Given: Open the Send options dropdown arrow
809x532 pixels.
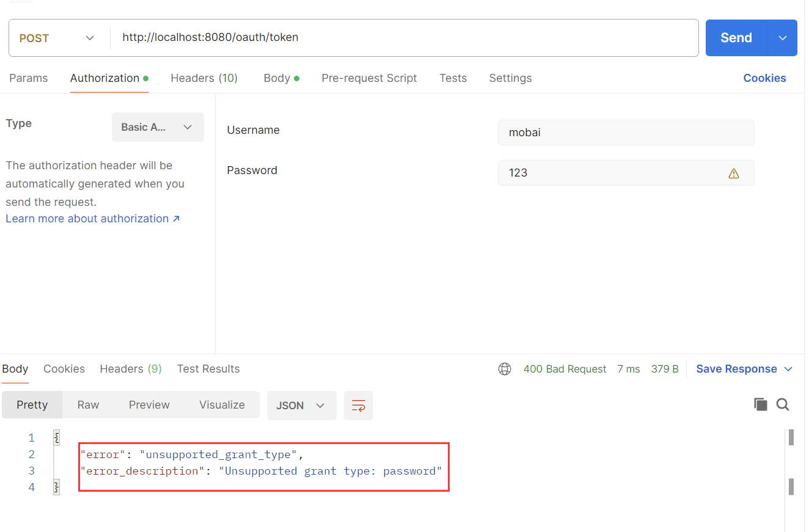Looking at the screenshot, I should point(783,38).
